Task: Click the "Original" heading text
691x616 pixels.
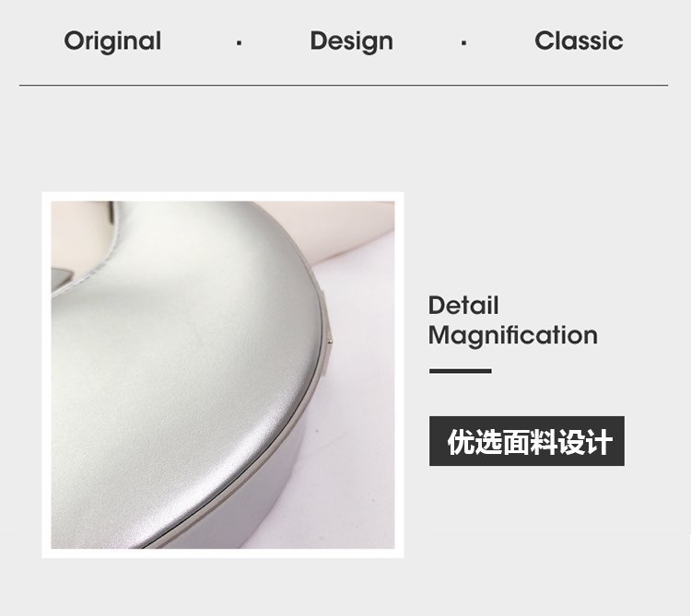Action: [x=112, y=41]
